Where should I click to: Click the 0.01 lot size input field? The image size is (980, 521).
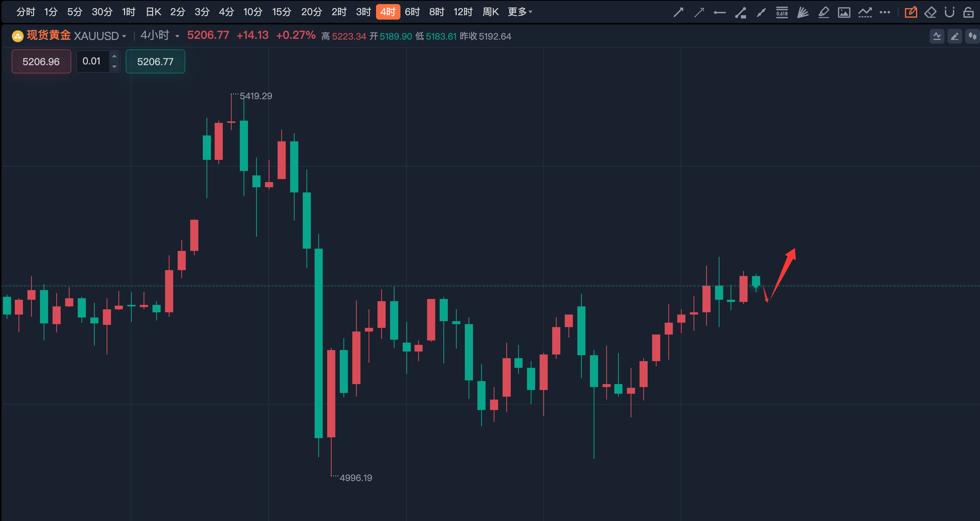click(x=92, y=61)
